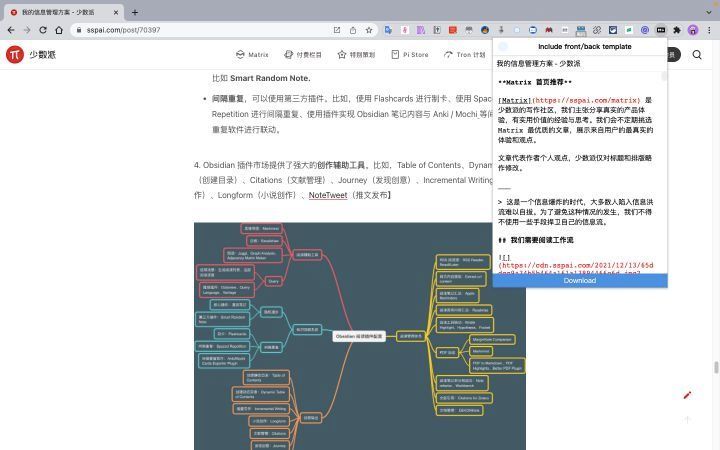The height and width of the screenshot is (450, 720).
Task: Click the 少数派 site name
Action: coord(43,55)
